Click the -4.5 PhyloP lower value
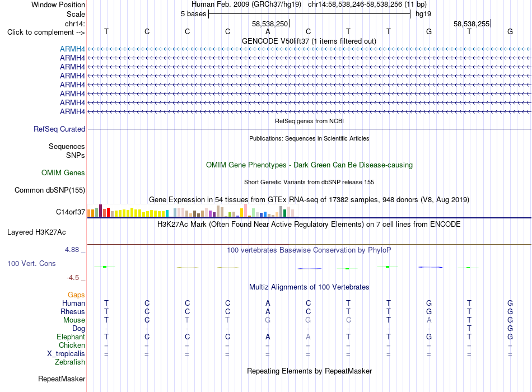 [x=73, y=278]
